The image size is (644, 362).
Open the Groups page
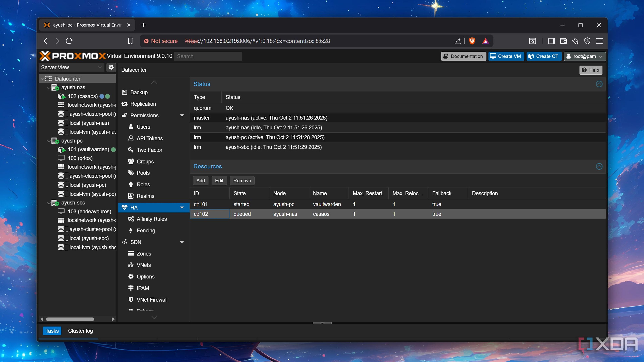pos(153,161)
